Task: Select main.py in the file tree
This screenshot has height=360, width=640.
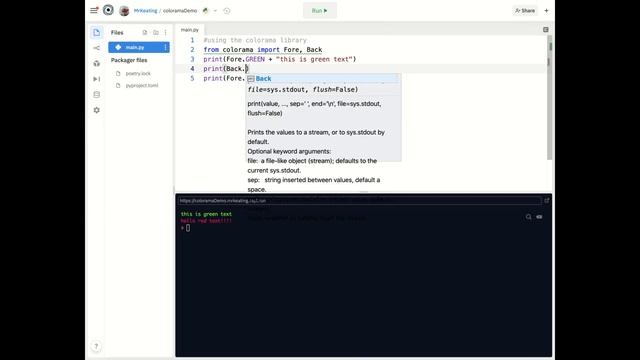Action: pyautogui.click(x=139, y=47)
